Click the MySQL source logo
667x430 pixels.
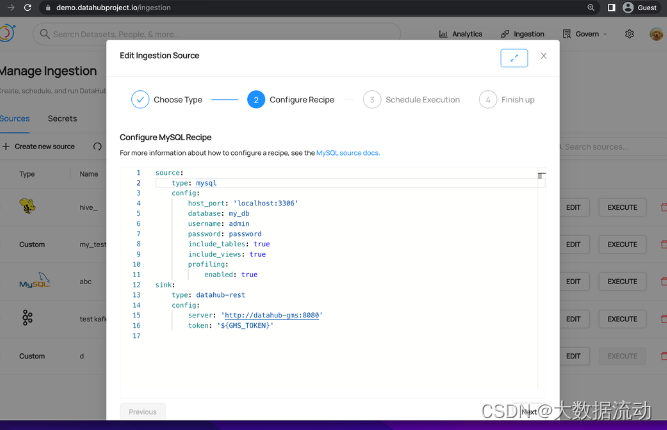click(x=34, y=280)
